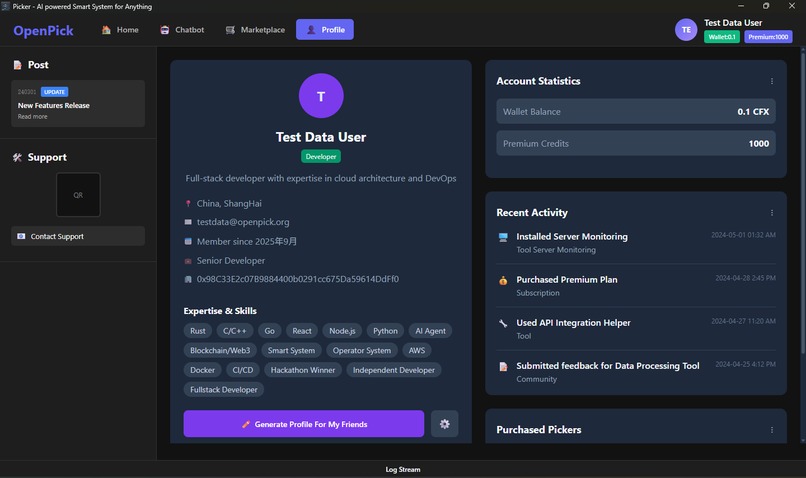Select the Docker skill tag
Viewport: 806px width, 478px height.
tap(203, 370)
